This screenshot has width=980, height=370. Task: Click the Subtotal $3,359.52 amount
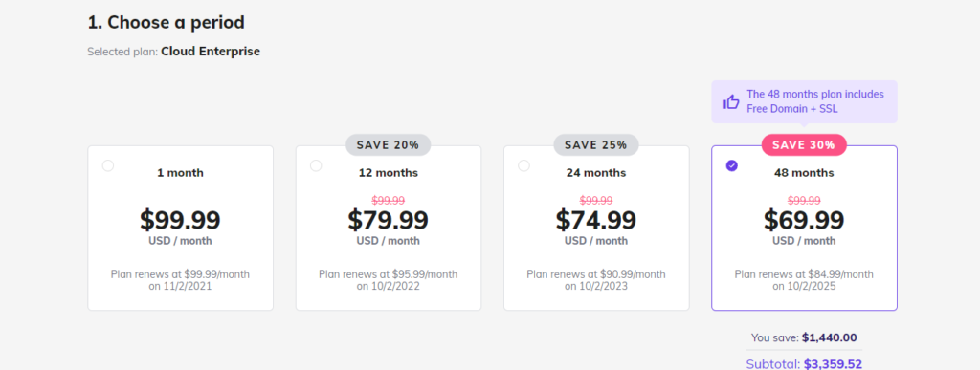click(833, 363)
